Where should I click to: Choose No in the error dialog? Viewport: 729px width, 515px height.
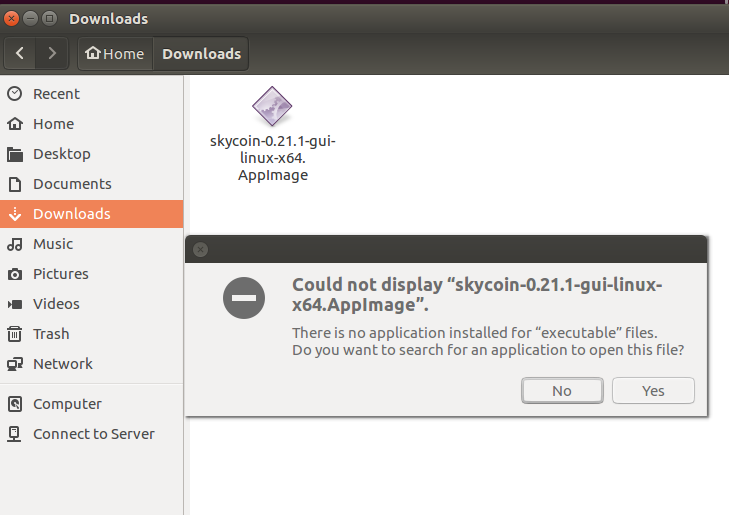click(562, 390)
